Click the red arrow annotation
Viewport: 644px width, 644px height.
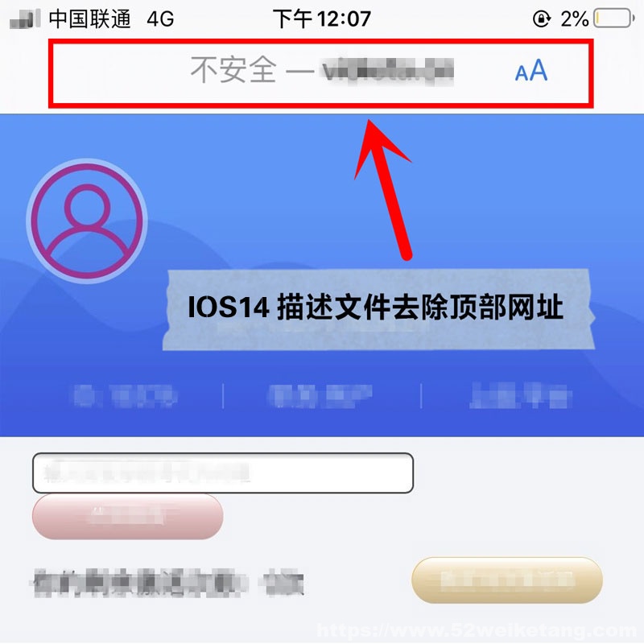(383, 190)
